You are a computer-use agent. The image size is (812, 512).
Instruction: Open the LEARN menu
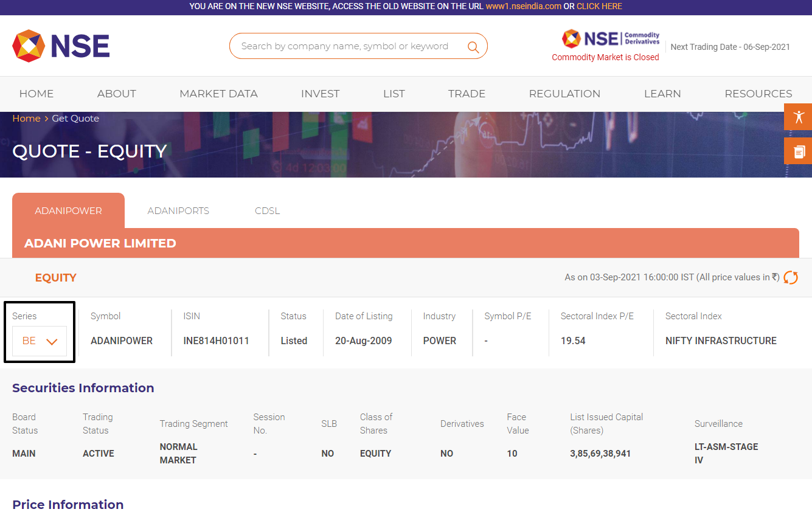[x=662, y=94]
